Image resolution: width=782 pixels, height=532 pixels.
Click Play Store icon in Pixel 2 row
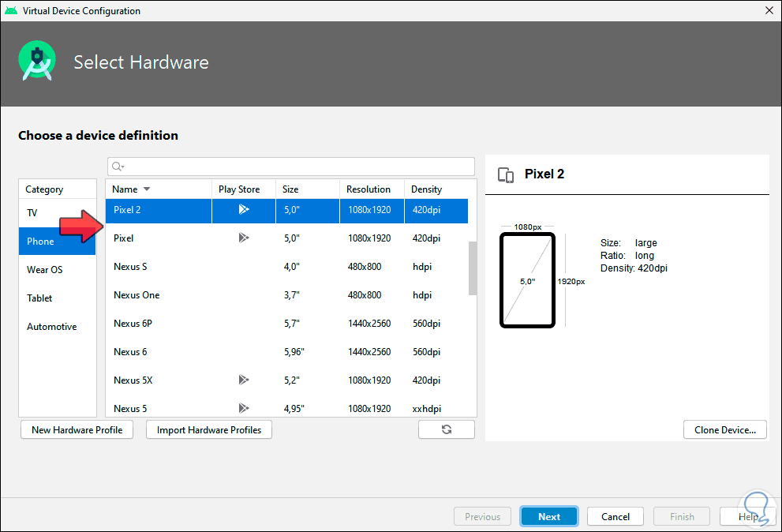244,210
